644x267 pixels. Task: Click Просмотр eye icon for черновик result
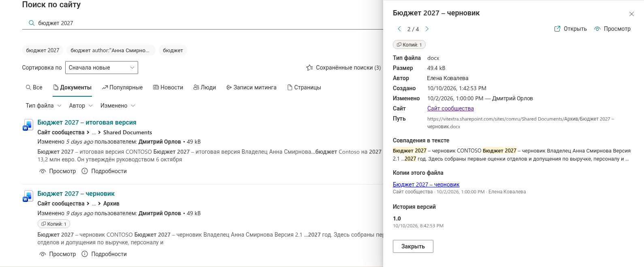click(43, 254)
